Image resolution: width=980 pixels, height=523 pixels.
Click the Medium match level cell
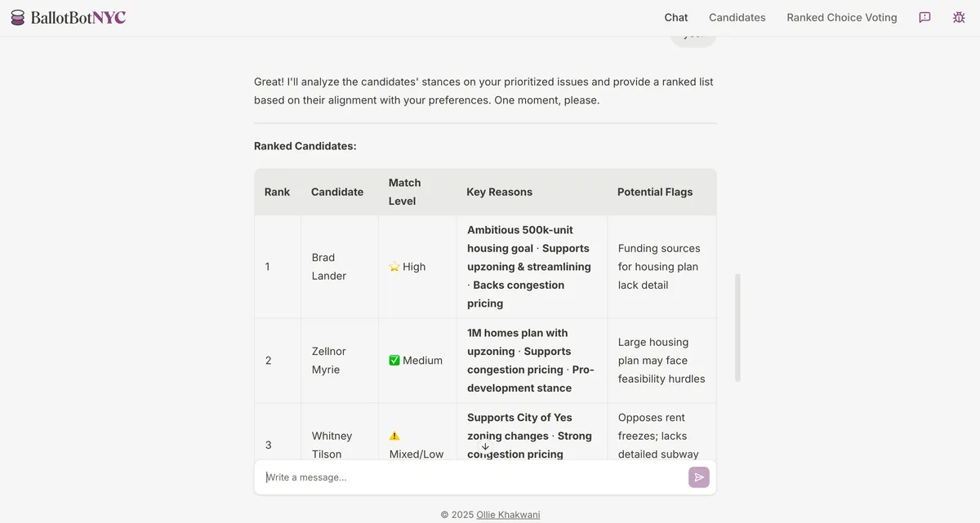[417, 361]
